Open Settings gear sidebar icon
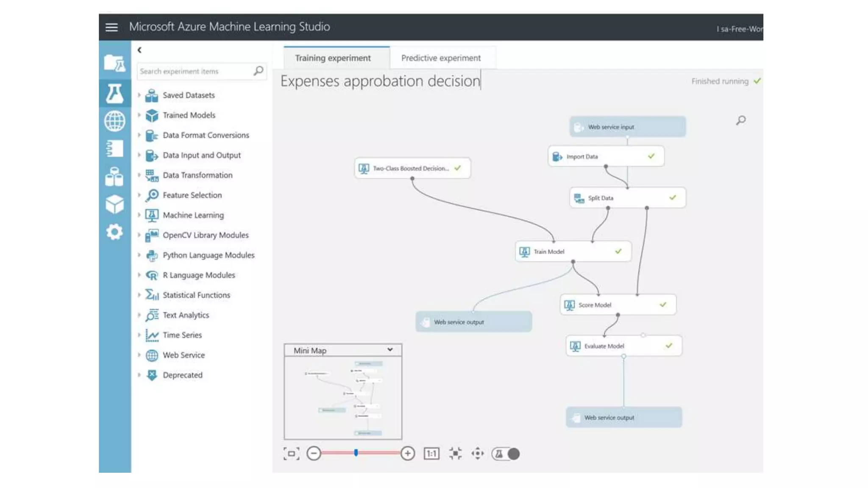The width and height of the screenshot is (868, 488). [114, 232]
